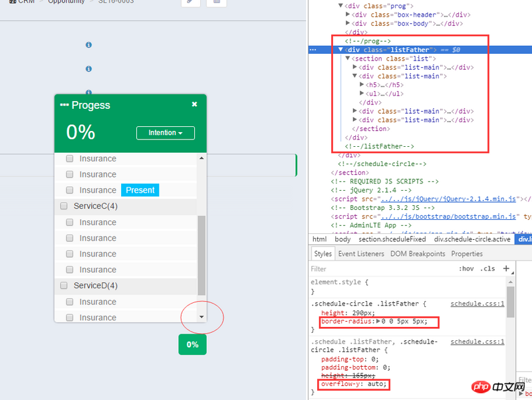Click the list scrollbar down arrow in Progess popup

click(x=201, y=317)
